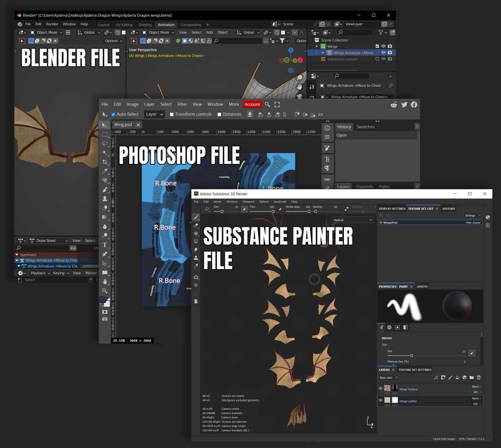This screenshot has height=448, width=501.
Task: Collapse the Summary row in Blender Dope Sheet
Action: (x=17, y=255)
